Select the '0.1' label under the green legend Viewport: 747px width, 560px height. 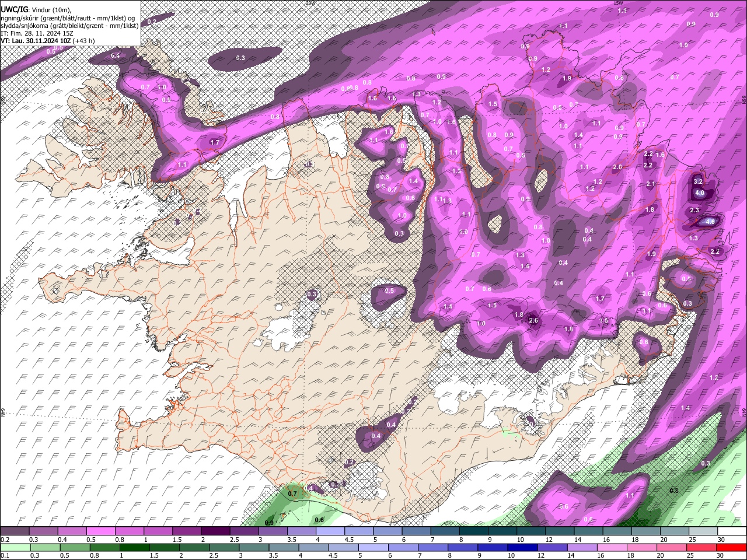click(4, 556)
